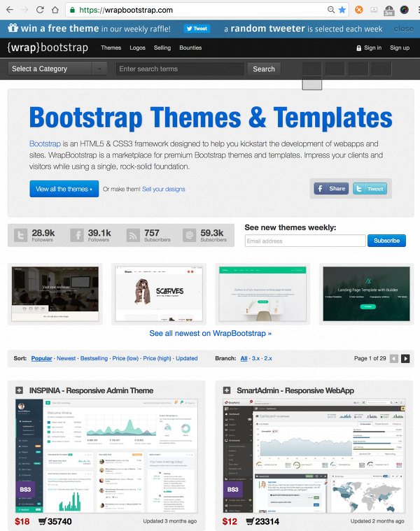Click the Search button
This screenshot has height=531, width=420.
[264, 69]
